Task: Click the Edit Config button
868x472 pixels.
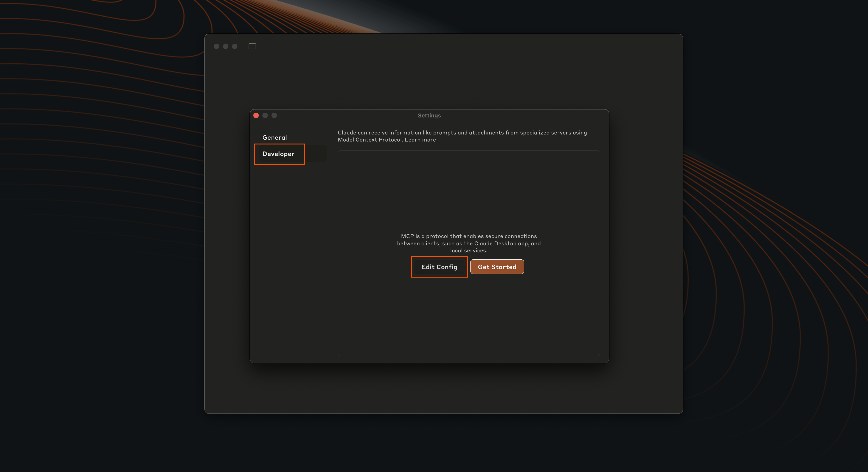Action: click(x=439, y=267)
